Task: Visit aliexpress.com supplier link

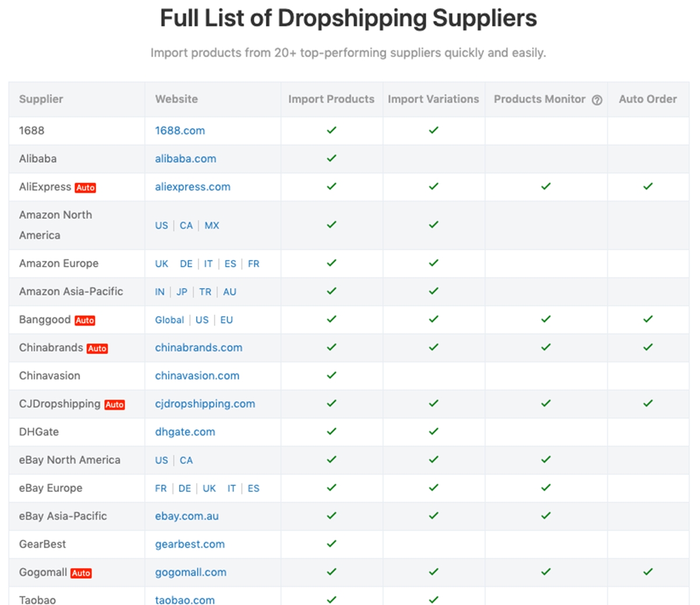Action: [192, 187]
